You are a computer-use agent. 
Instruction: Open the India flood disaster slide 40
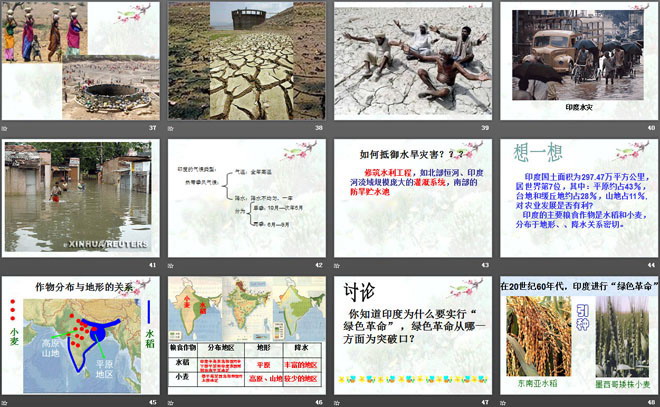click(577, 62)
